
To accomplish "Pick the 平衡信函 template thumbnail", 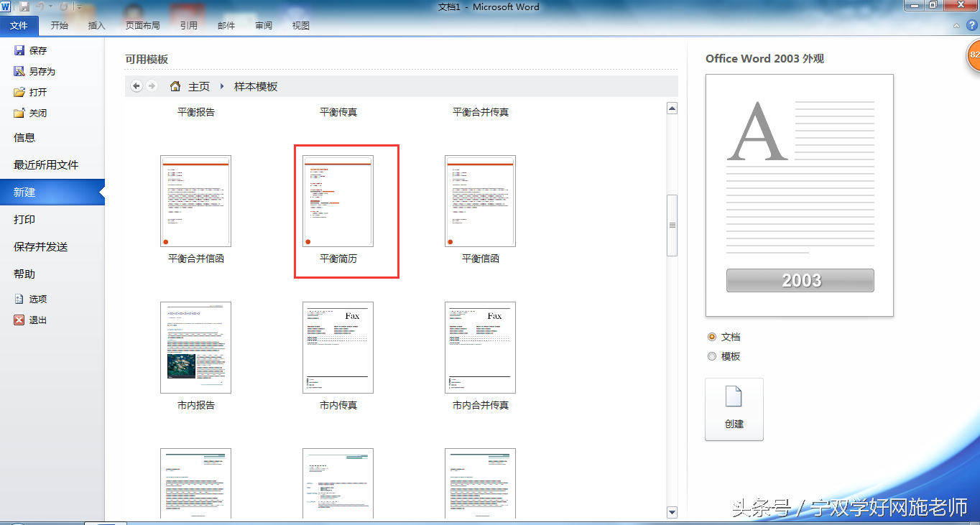I will pos(480,201).
